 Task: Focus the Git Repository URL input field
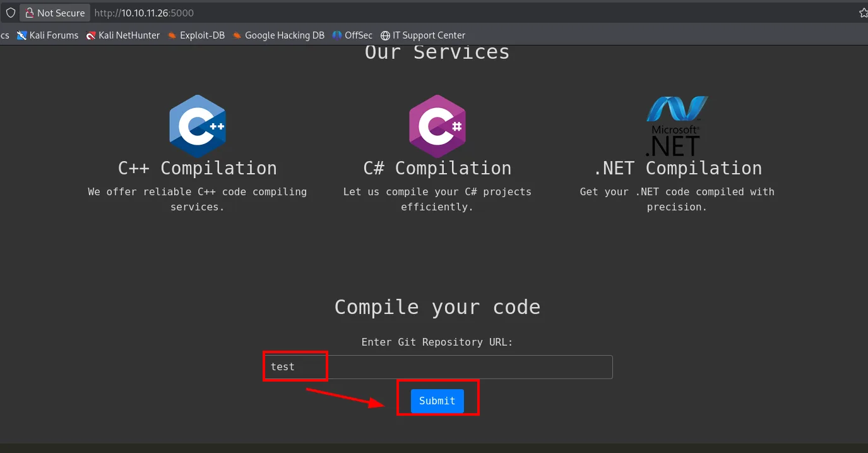[x=438, y=367]
